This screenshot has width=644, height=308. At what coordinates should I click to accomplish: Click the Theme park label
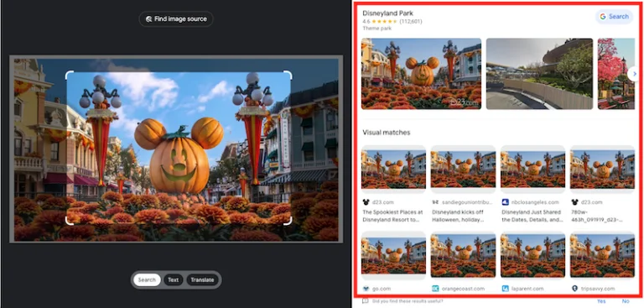coord(377,29)
